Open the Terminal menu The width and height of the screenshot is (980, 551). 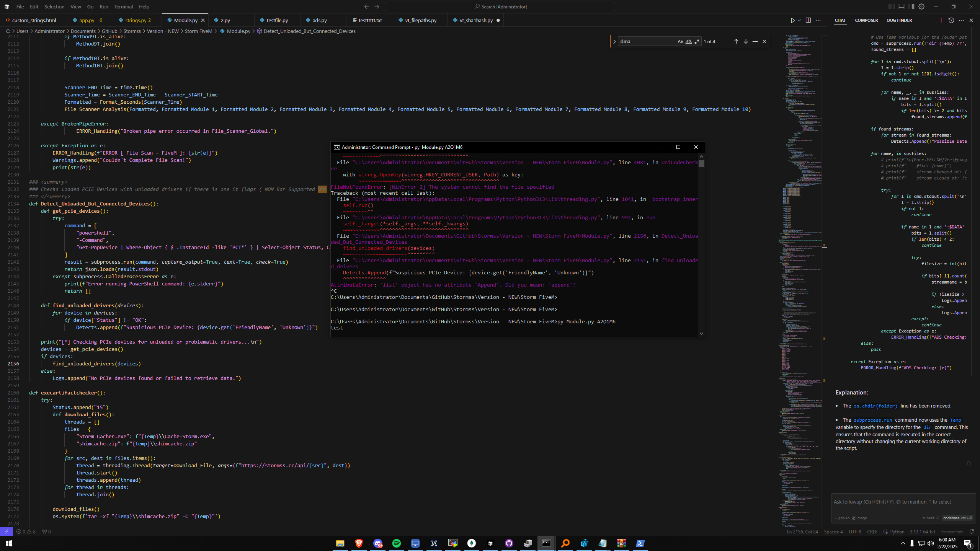click(x=124, y=7)
